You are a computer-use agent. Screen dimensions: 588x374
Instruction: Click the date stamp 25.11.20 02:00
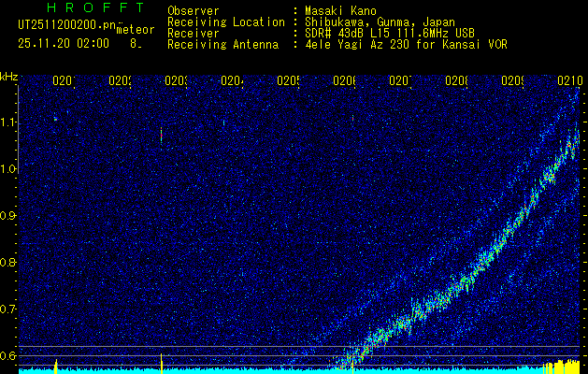click(x=64, y=44)
